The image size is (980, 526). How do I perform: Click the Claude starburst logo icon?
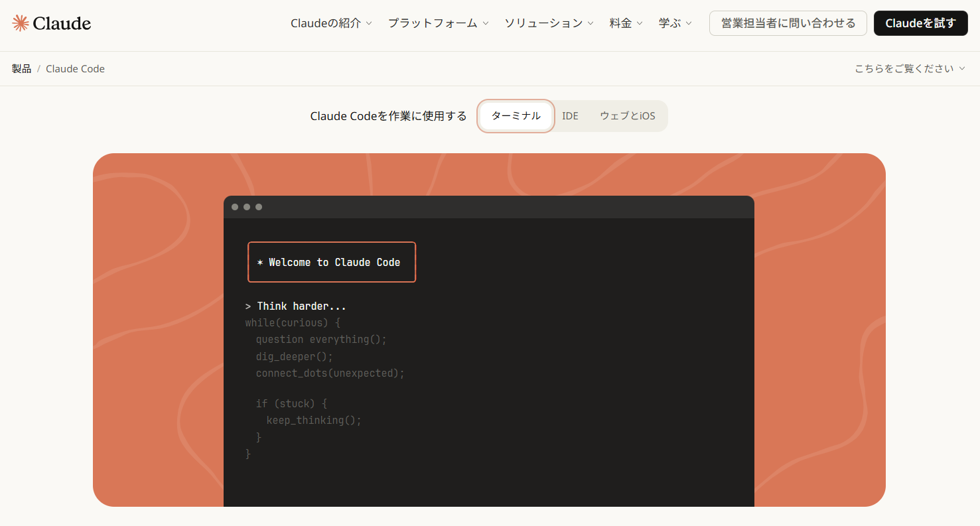coord(19,22)
